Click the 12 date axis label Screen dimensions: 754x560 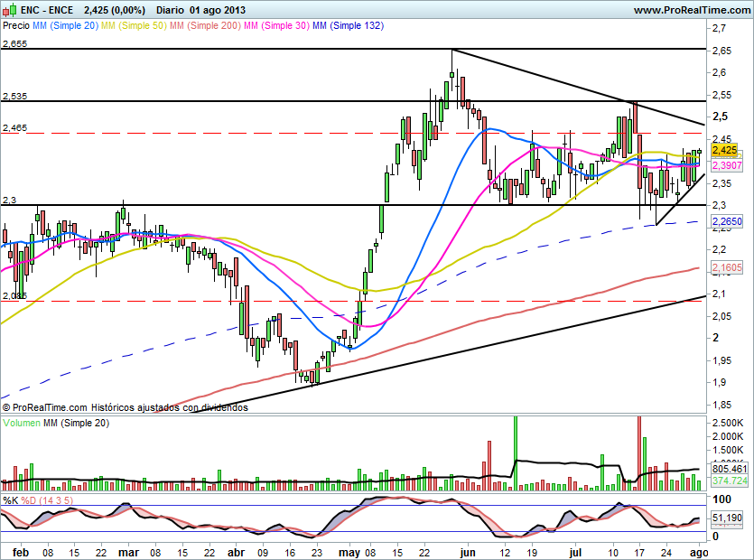point(505,553)
